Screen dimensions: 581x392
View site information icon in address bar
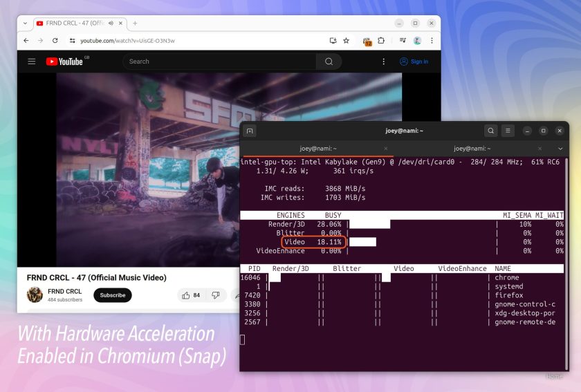click(72, 41)
